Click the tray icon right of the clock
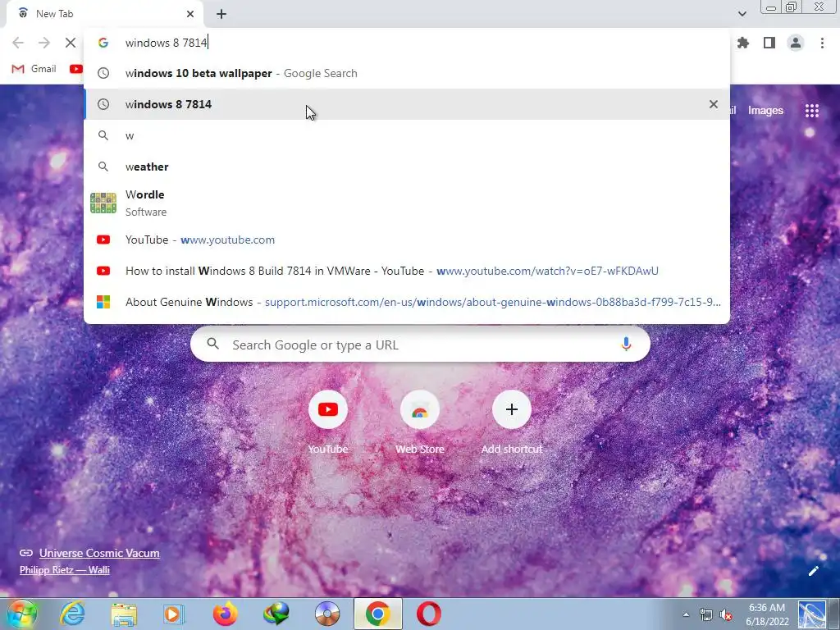This screenshot has width=840, height=630. pyautogui.click(x=812, y=614)
